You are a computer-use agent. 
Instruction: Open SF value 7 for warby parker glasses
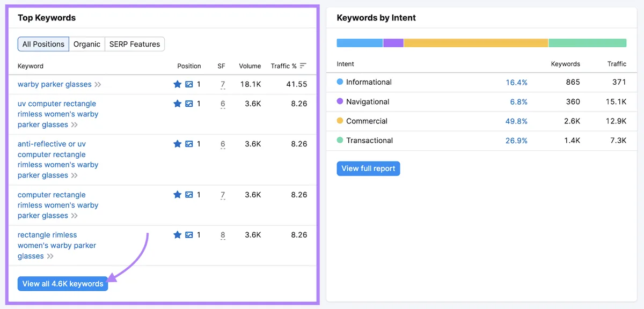(223, 84)
